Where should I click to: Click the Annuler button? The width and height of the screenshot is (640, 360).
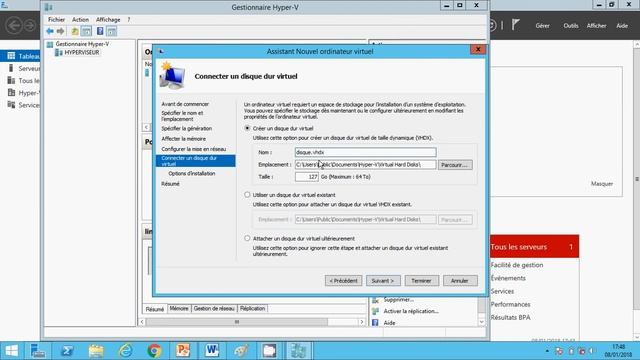(460, 281)
